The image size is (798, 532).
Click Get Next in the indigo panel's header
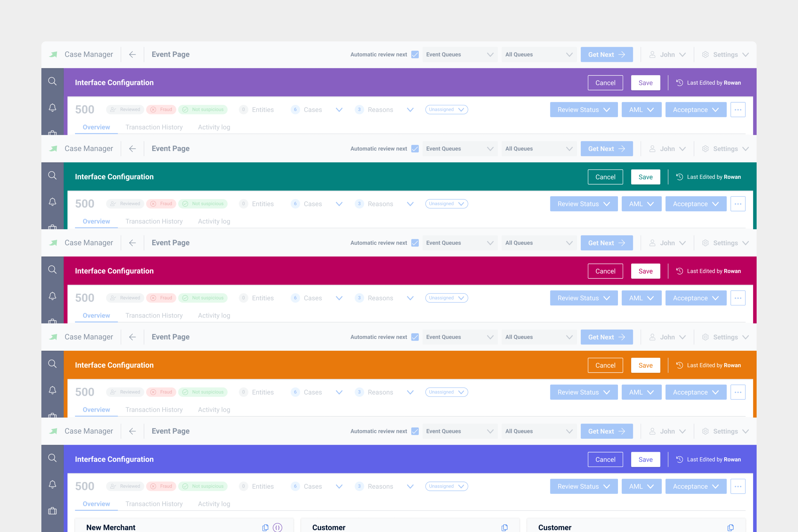tap(607, 431)
